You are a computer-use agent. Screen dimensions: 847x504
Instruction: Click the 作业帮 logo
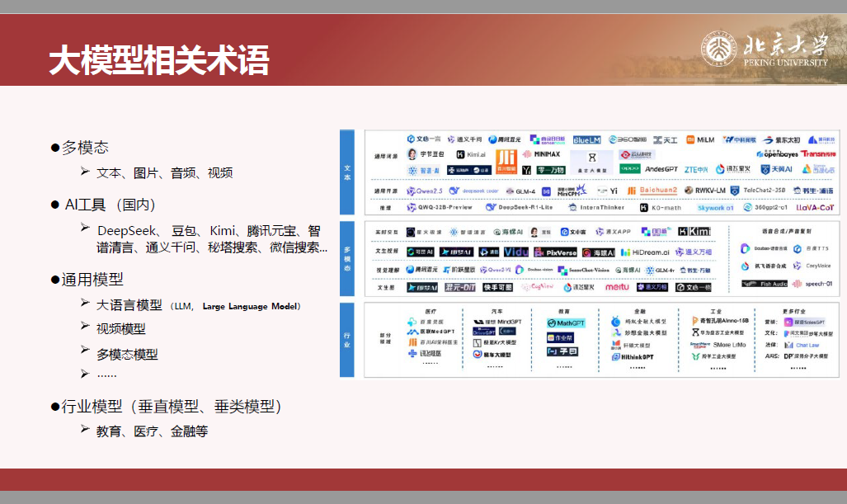tap(560, 337)
